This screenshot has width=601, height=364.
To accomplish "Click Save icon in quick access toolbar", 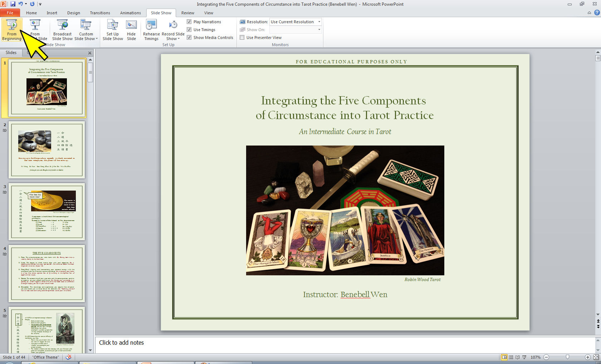I will click(x=13, y=4).
